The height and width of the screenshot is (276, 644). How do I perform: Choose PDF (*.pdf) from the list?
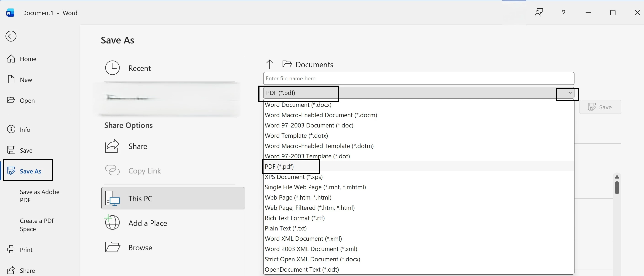click(x=279, y=167)
